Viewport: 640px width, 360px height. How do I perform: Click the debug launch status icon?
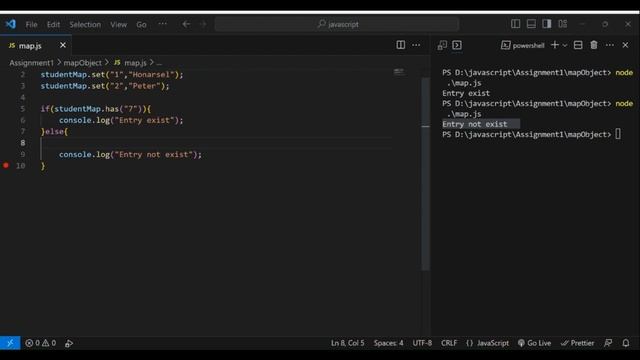pos(69,343)
